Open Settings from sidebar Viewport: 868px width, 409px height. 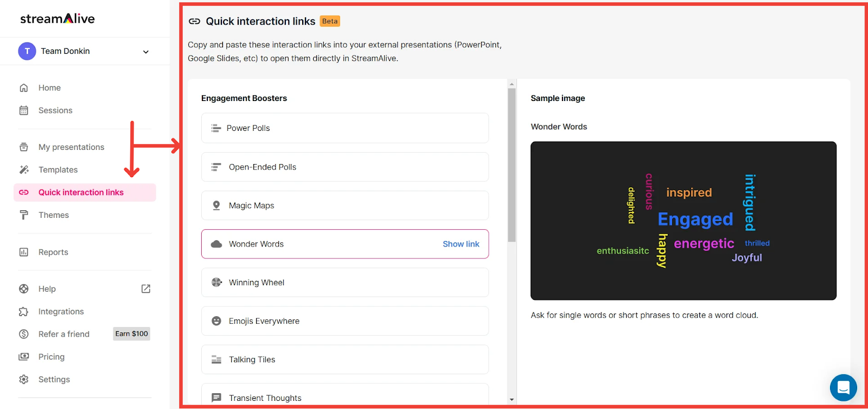click(x=54, y=380)
